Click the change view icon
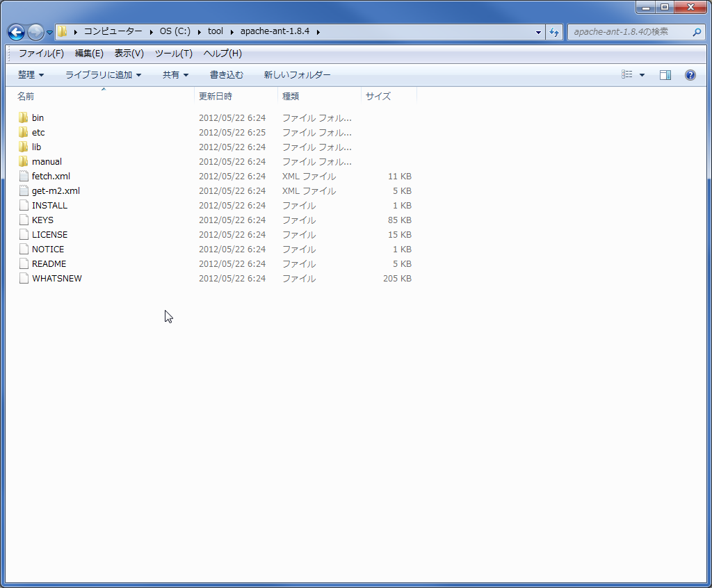Image resolution: width=712 pixels, height=588 pixels. [627, 74]
